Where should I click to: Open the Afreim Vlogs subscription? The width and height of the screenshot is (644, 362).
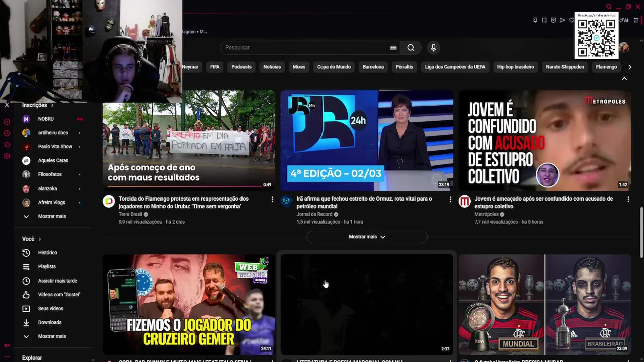(x=52, y=202)
